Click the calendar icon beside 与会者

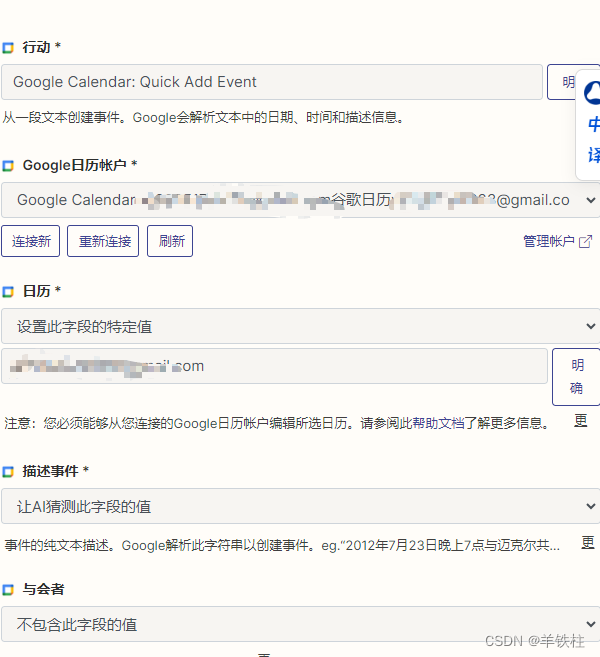(8, 590)
